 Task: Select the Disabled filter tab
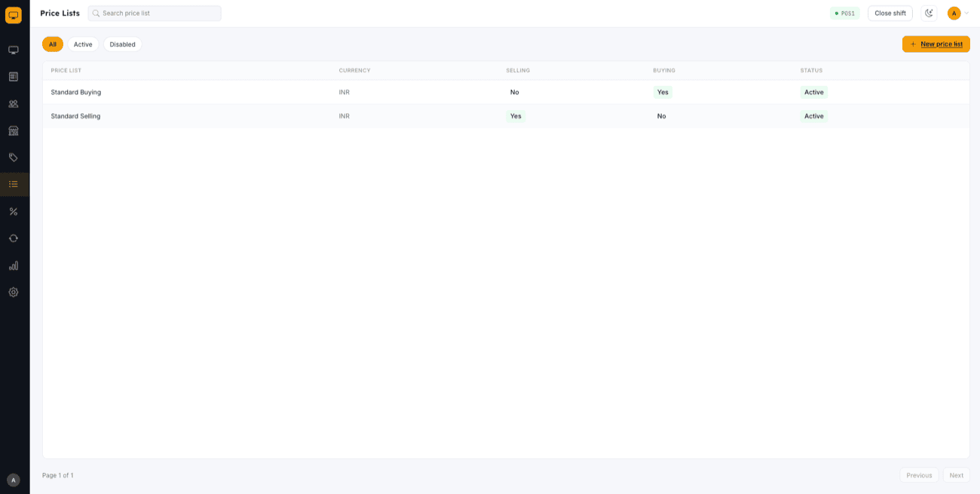123,44
